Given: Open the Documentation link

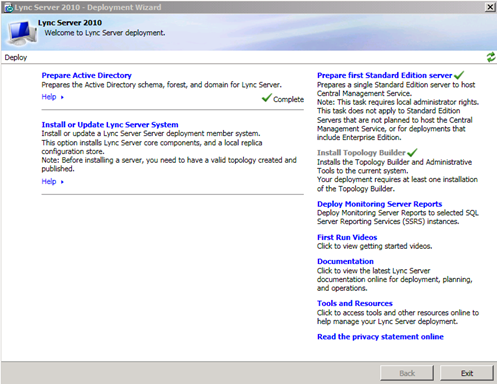Looking at the screenshot, I should coord(345,261).
